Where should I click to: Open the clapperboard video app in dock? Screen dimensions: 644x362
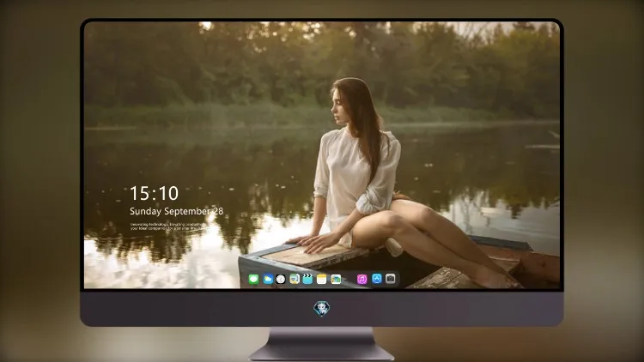pos(307,280)
